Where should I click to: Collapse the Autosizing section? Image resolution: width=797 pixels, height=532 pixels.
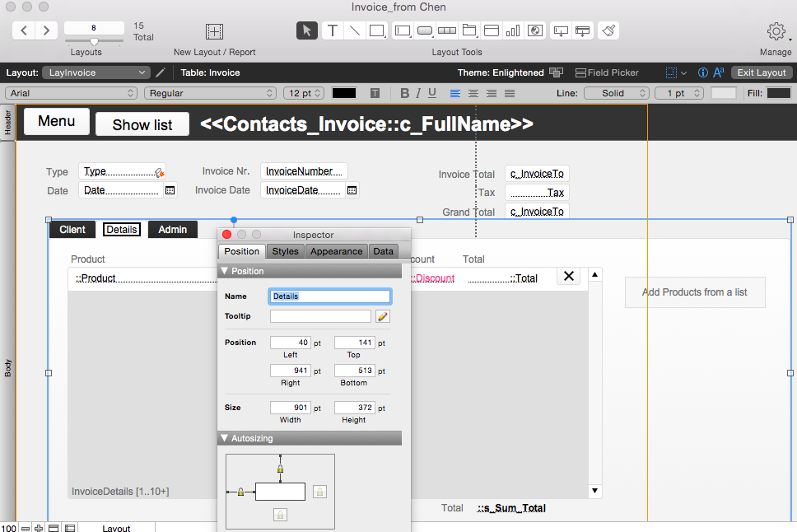pos(224,438)
